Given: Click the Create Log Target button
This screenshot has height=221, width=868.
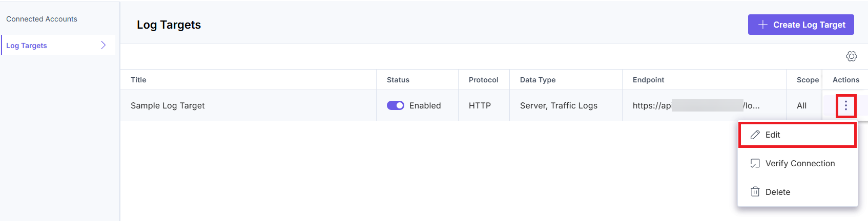Looking at the screenshot, I should click(x=801, y=25).
